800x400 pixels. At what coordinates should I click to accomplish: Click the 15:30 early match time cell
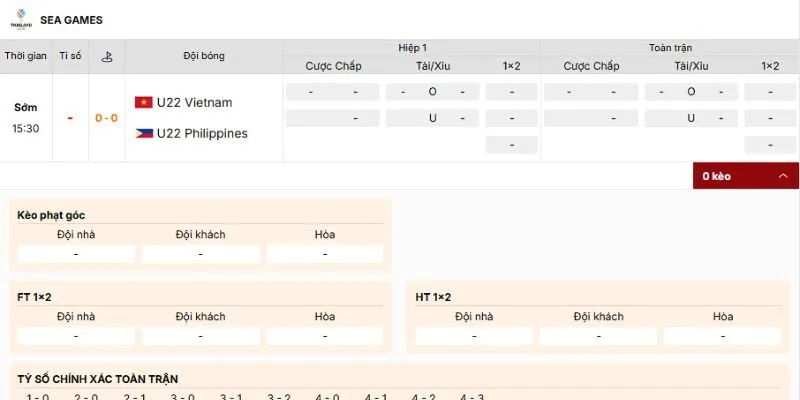(x=26, y=128)
